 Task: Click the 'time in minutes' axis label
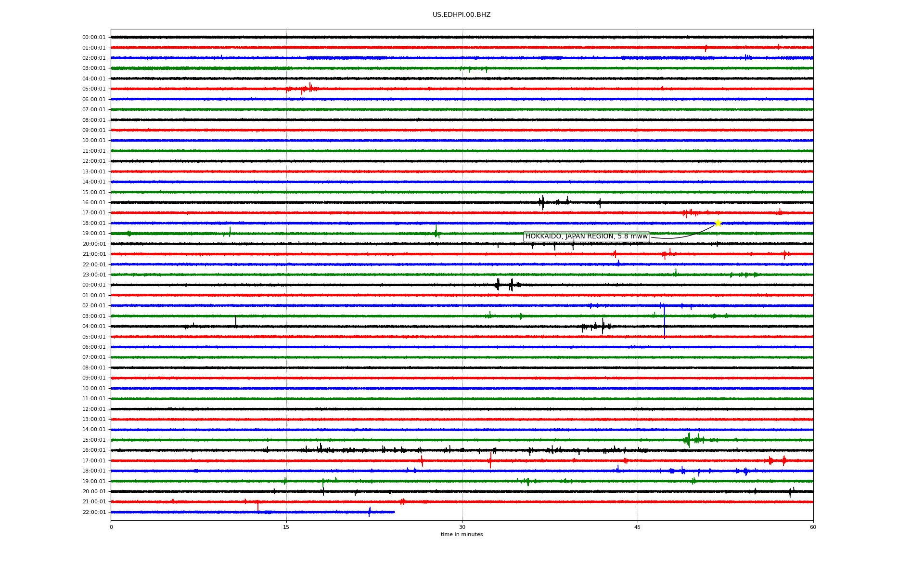(x=462, y=535)
